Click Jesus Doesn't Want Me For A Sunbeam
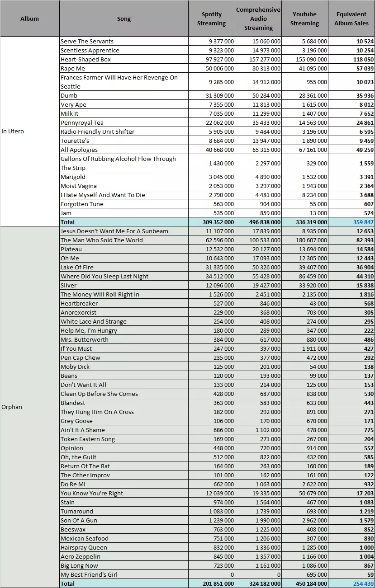The image size is (375, 588). pos(124,231)
